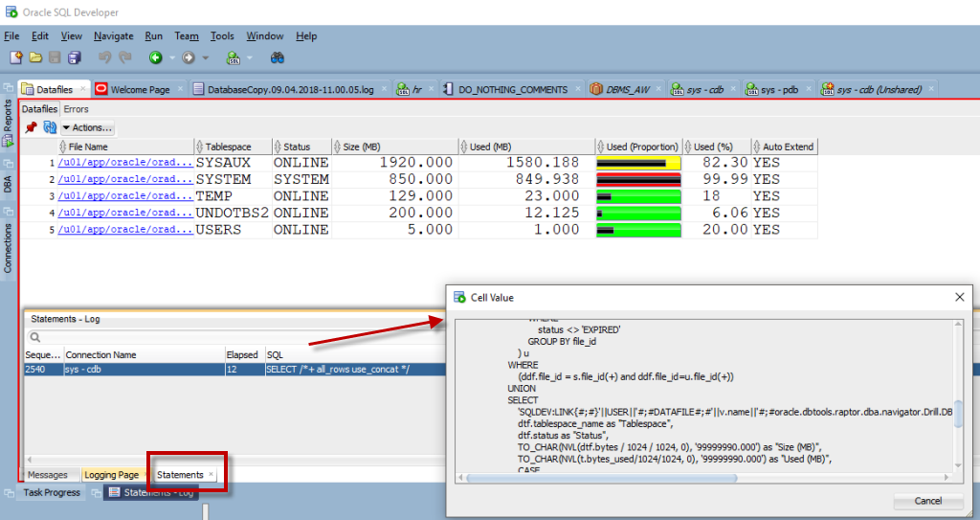Close the Statements tab
Screen dimensions: 980x520
[x=212, y=474]
